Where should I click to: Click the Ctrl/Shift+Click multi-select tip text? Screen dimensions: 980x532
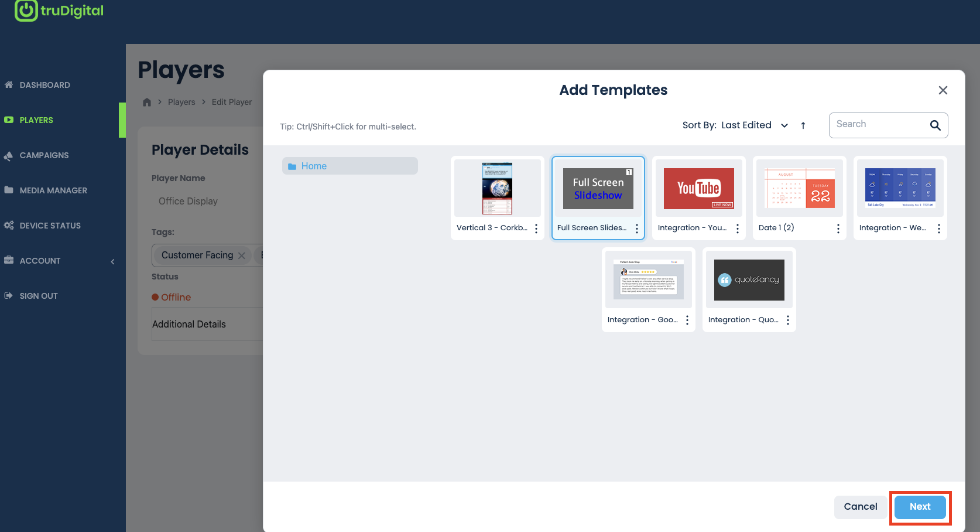click(348, 127)
